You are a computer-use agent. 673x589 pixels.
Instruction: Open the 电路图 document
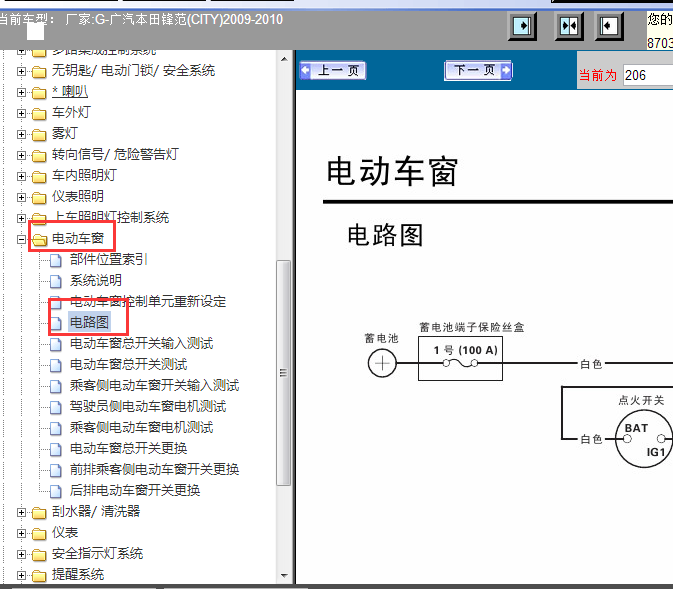coord(89,322)
